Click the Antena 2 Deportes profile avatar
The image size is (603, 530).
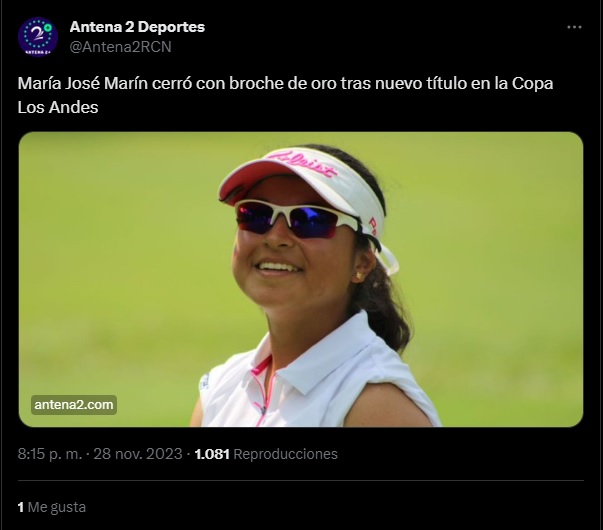[38, 37]
